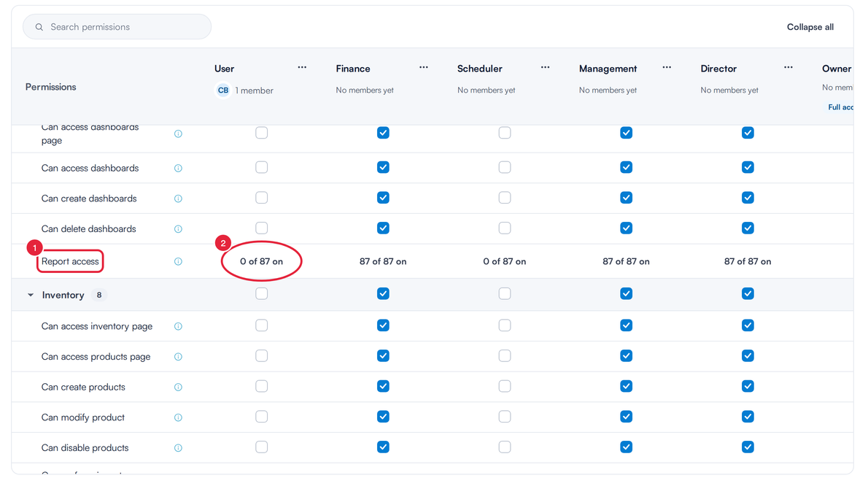868x478 pixels.
Task: Open info icon for Can access dashboards
Action: click(178, 169)
